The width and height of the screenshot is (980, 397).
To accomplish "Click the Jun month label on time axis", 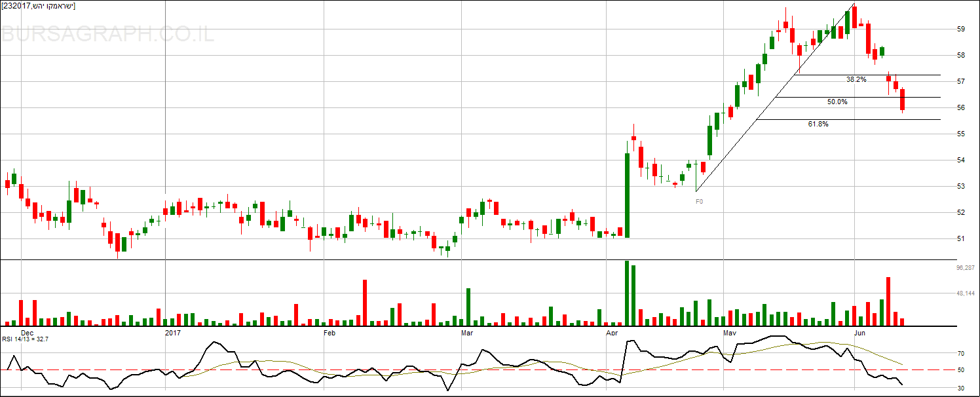I will (861, 333).
